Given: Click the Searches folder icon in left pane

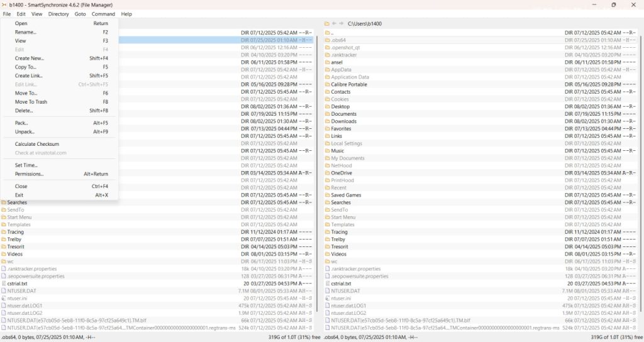Looking at the screenshot, I should (x=4, y=203).
